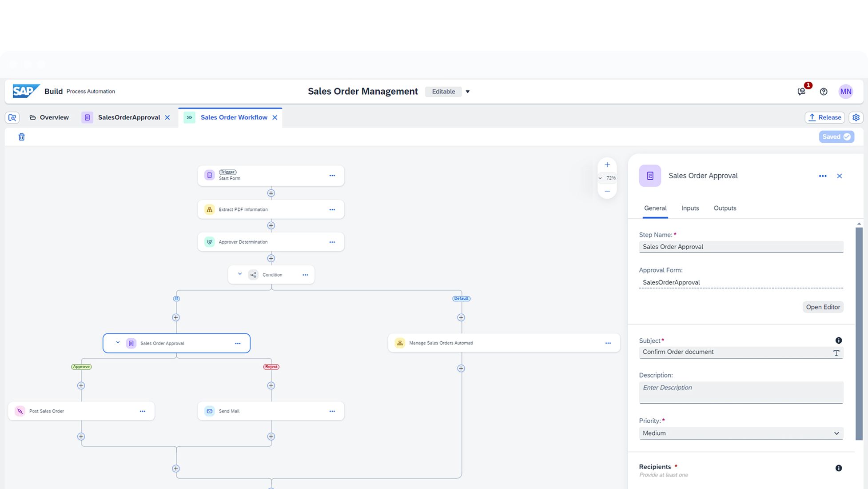Click the canvas zoom in plus icon
Screen dimensions: 868x489
tap(607, 165)
